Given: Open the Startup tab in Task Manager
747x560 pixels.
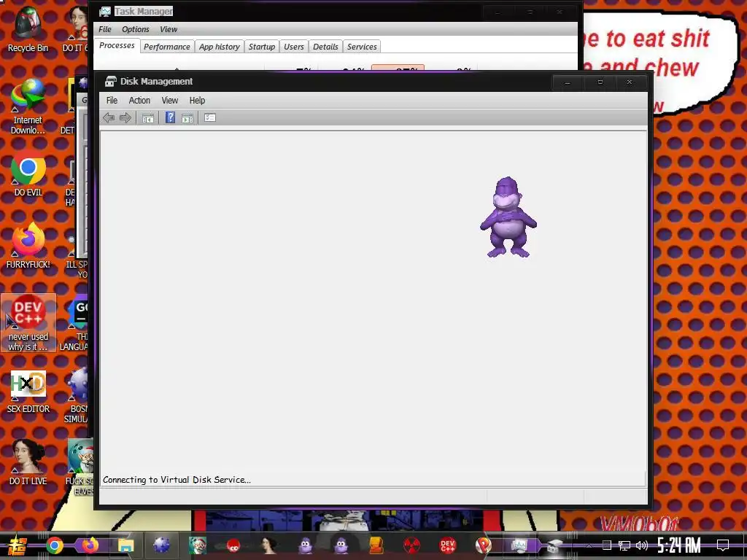Looking at the screenshot, I should [x=262, y=47].
